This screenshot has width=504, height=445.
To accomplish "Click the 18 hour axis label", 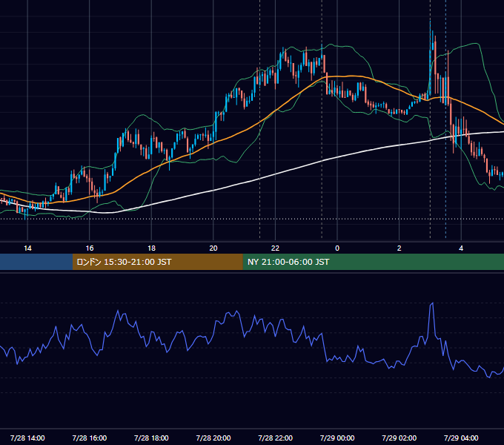I will point(151,248).
